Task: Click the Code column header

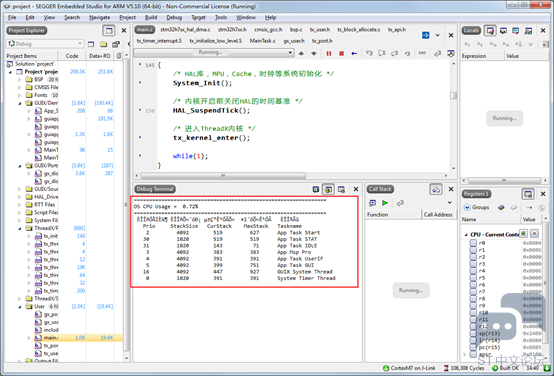Action: tap(72, 56)
